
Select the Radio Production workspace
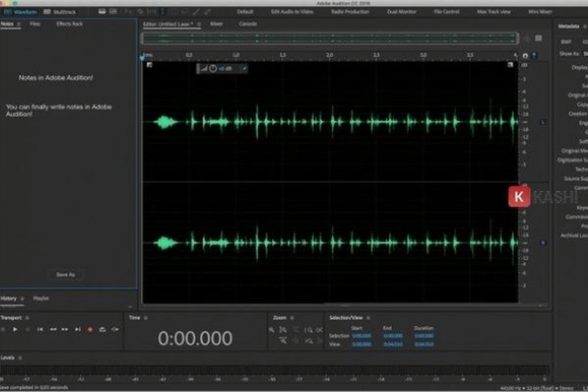(x=350, y=12)
